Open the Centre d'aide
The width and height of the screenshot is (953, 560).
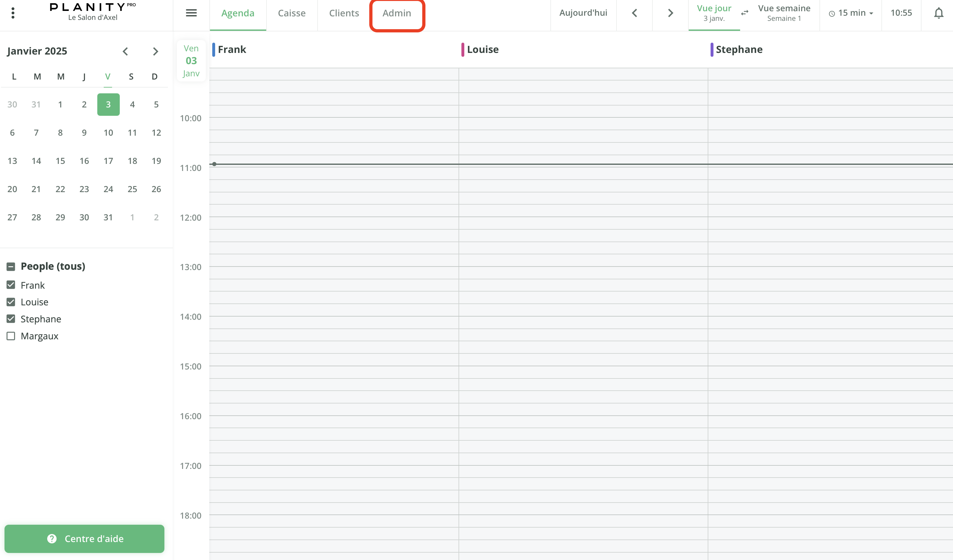coord(84,539)
